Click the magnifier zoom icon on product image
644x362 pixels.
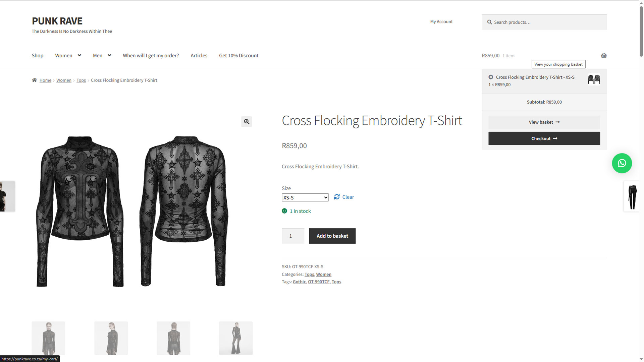point(247,122)
